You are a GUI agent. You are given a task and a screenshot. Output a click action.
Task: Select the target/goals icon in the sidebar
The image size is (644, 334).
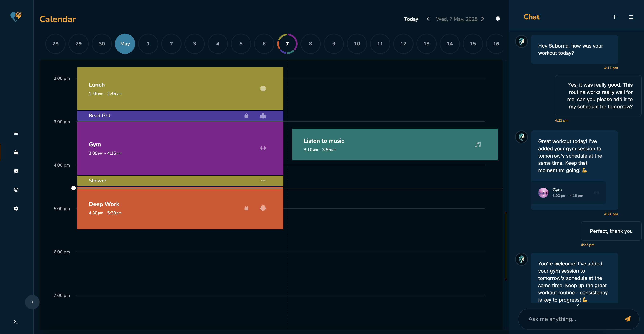[x=16, y=190]
